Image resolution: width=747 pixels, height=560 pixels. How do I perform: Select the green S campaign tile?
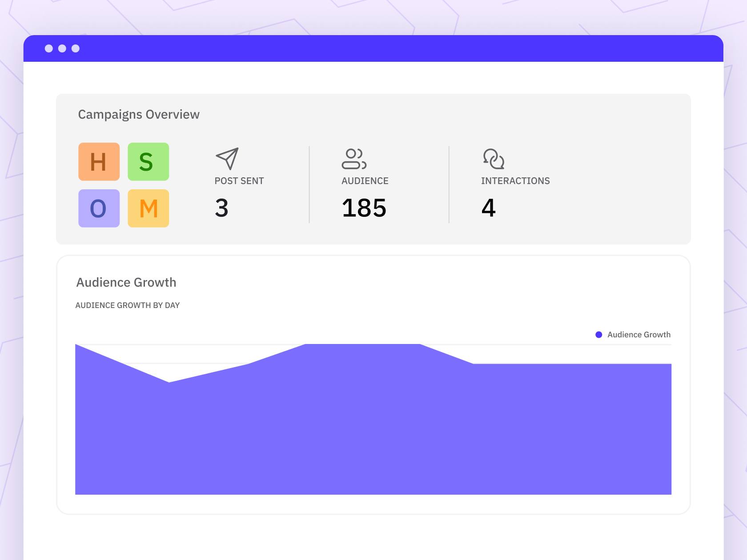(148, 162)
